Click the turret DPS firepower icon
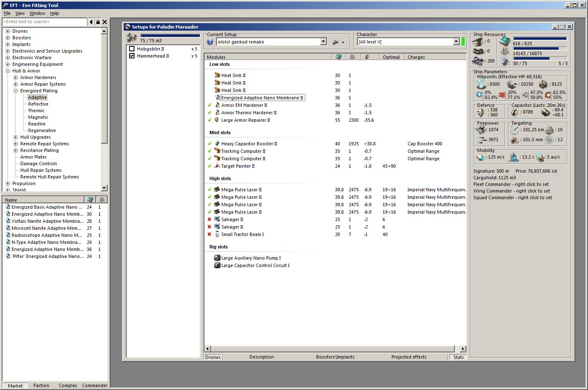Image resolution: width=588 pixels, height=390 pixels. pos(481,130)
